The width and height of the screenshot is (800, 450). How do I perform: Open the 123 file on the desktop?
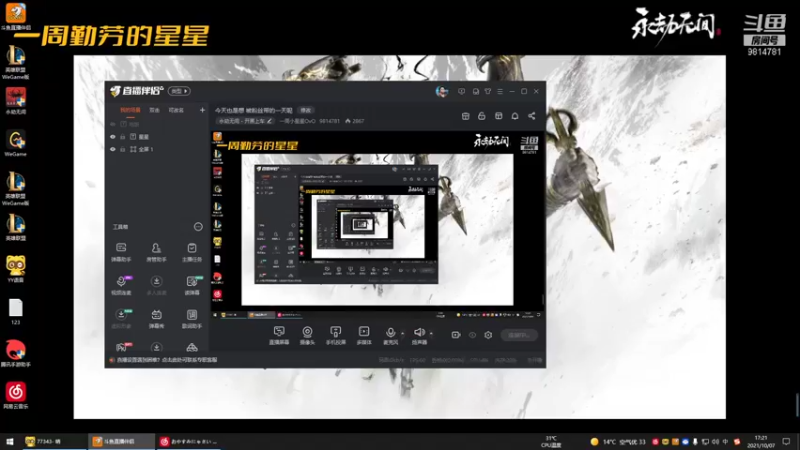point(15,312)
